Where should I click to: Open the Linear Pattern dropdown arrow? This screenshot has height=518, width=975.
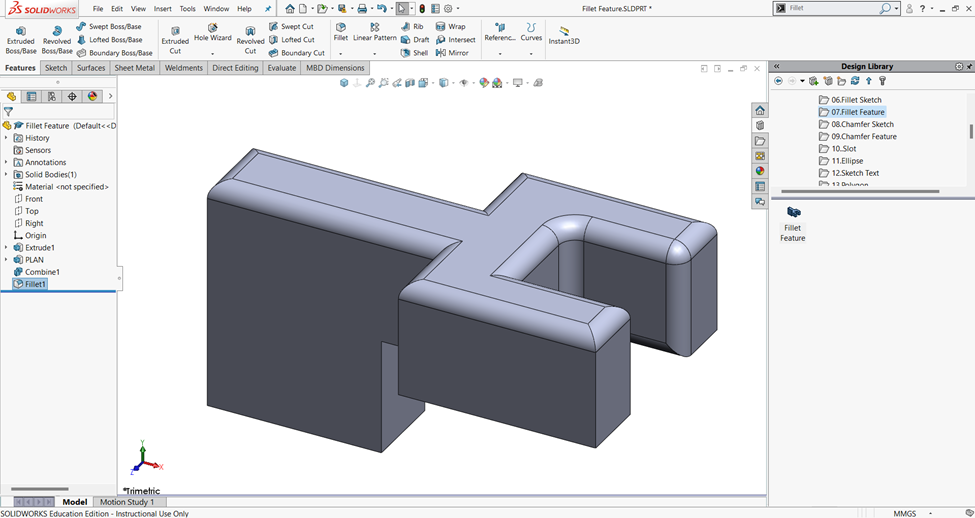[x=374, y=54]
